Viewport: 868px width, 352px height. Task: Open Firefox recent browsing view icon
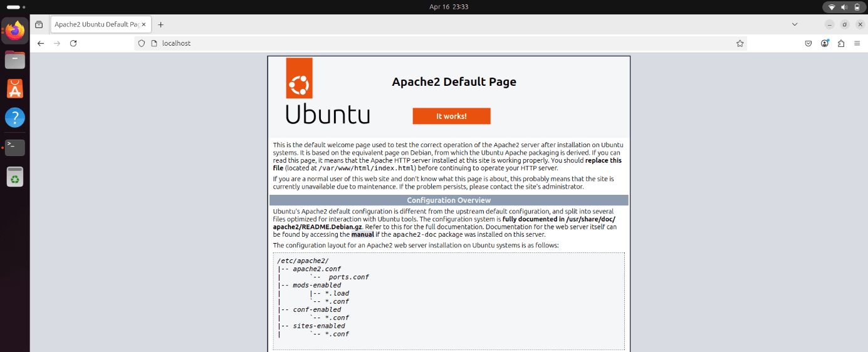[x=39, y=24]
